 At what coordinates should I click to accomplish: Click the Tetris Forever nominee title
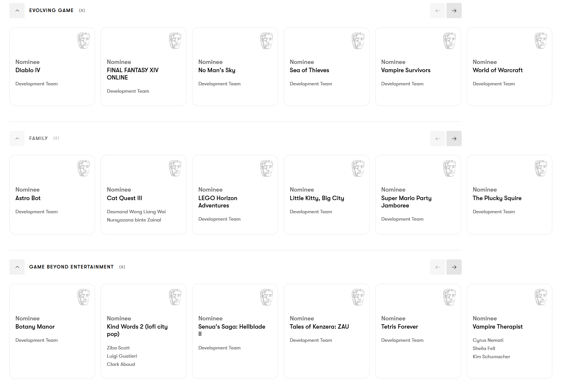[399, 327]
